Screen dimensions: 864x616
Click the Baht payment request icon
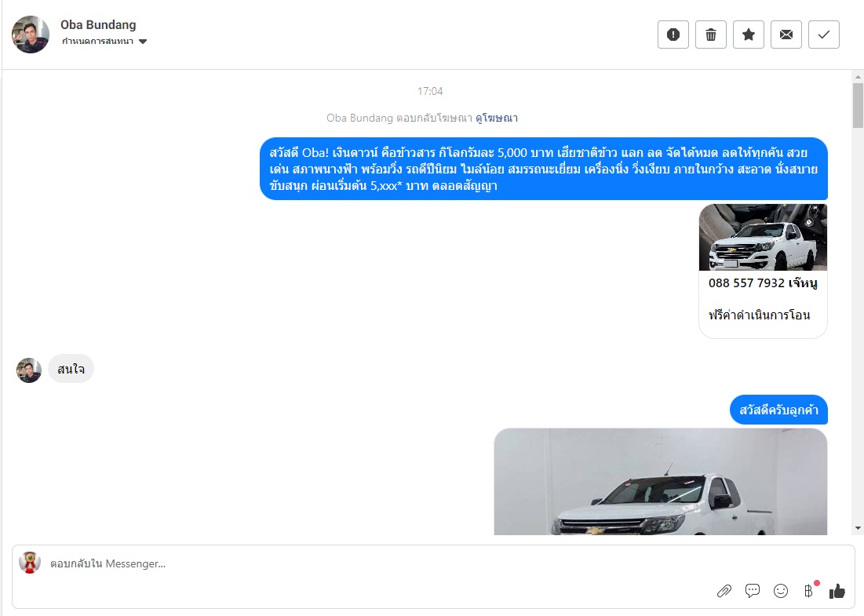point(808,591)
